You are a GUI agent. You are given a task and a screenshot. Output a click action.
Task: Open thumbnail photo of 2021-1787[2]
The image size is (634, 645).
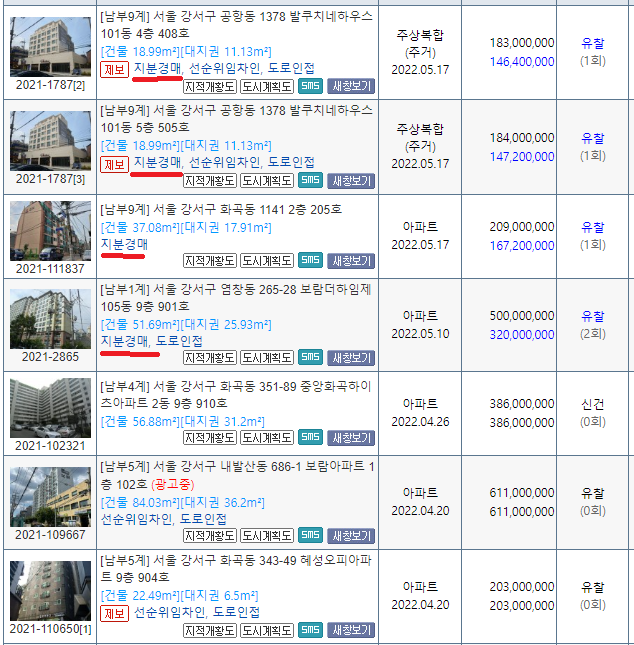coord(50,46)
